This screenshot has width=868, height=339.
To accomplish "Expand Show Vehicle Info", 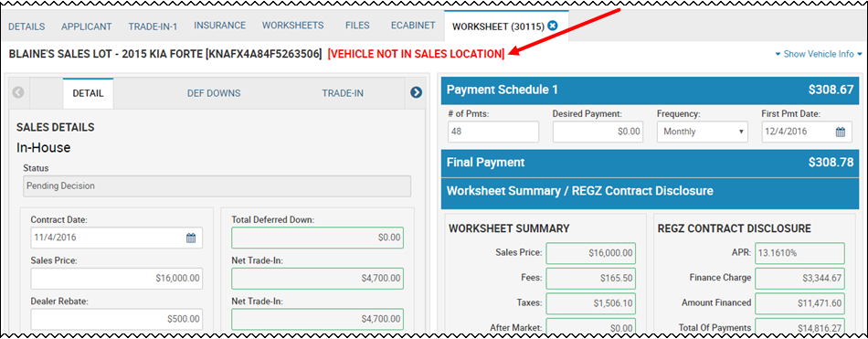I will (x=819, y=54).
